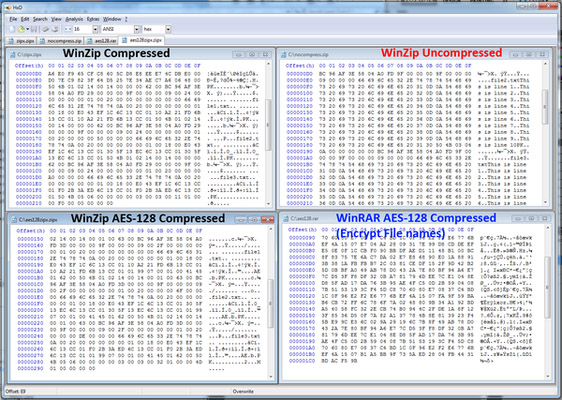Viewport: 562px width, 400px height.
Task: Click the nocompress.zip window vertical scrollbar thumb
Action: pyautogui.click(x=545, y=106)
